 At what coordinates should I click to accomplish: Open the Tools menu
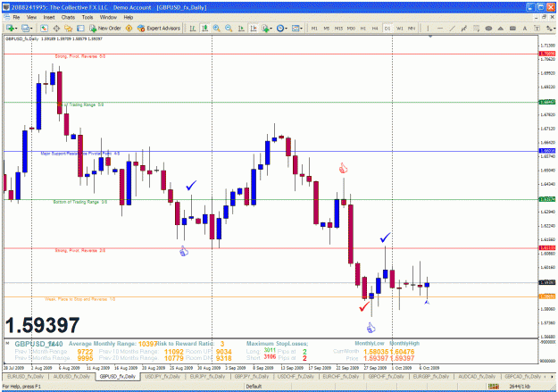(x=87, y=17)
